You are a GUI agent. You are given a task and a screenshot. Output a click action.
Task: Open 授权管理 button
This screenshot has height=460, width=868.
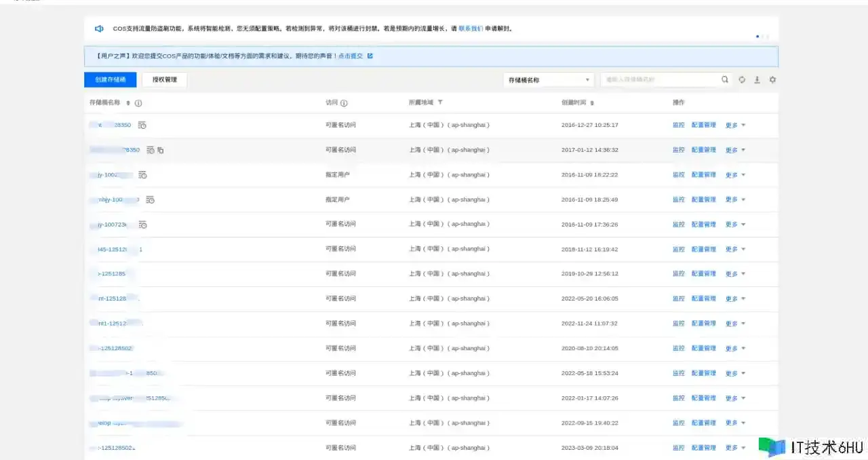click(164, 79)
